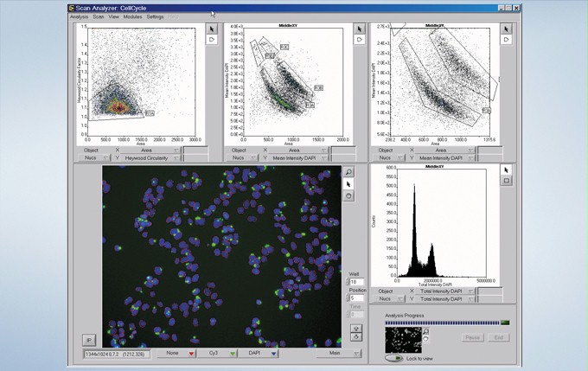Open X axis Area dropdown under middle scatter plot
588x371 pixels.
tap(298, 150)
